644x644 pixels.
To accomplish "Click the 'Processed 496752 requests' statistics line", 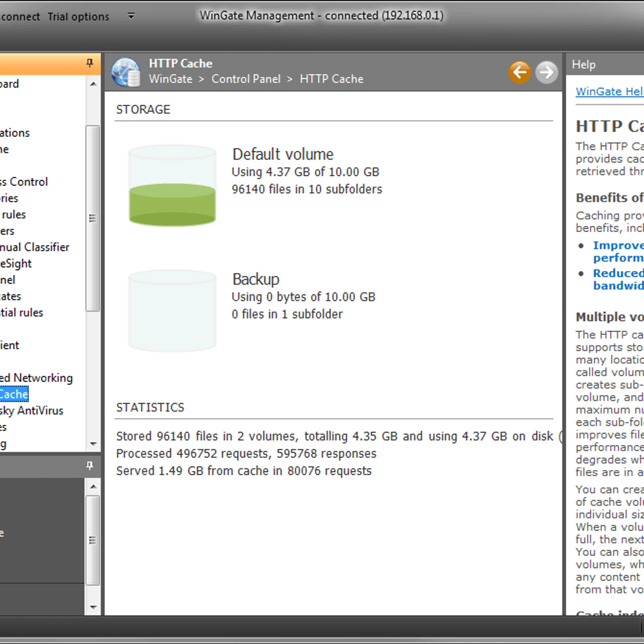I will pyautogui.click(x=246, y=454).
